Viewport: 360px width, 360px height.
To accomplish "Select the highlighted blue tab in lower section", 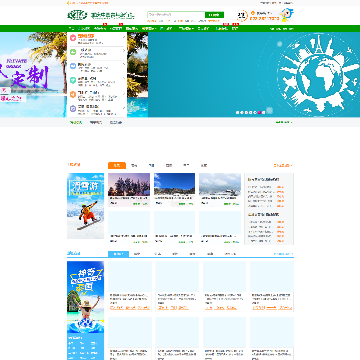I will click(118, 254).
